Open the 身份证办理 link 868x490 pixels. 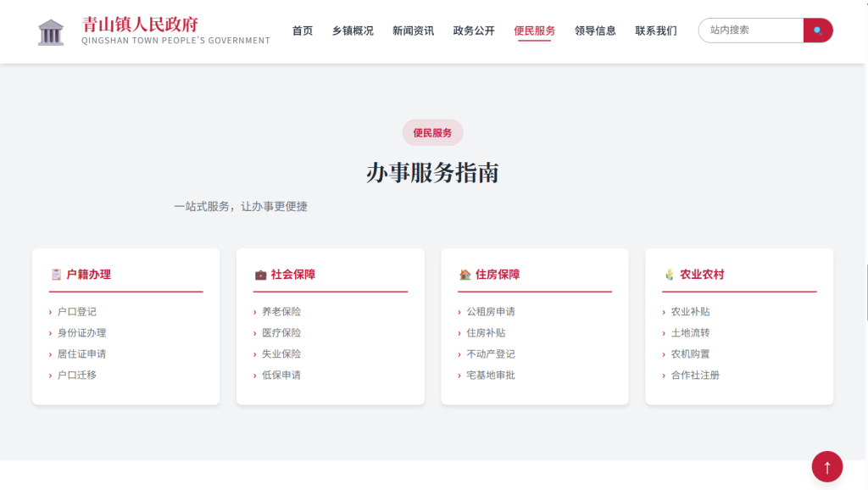(81, 333)
